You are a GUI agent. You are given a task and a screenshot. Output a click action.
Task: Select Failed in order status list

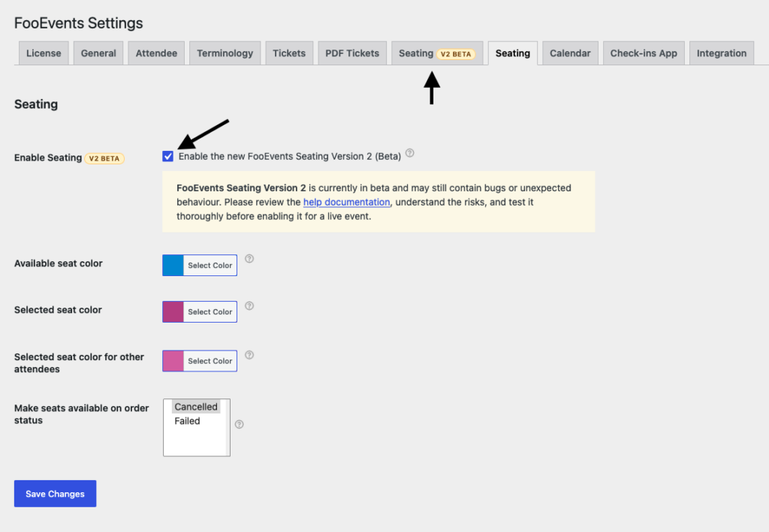click(x=187, y=421)
